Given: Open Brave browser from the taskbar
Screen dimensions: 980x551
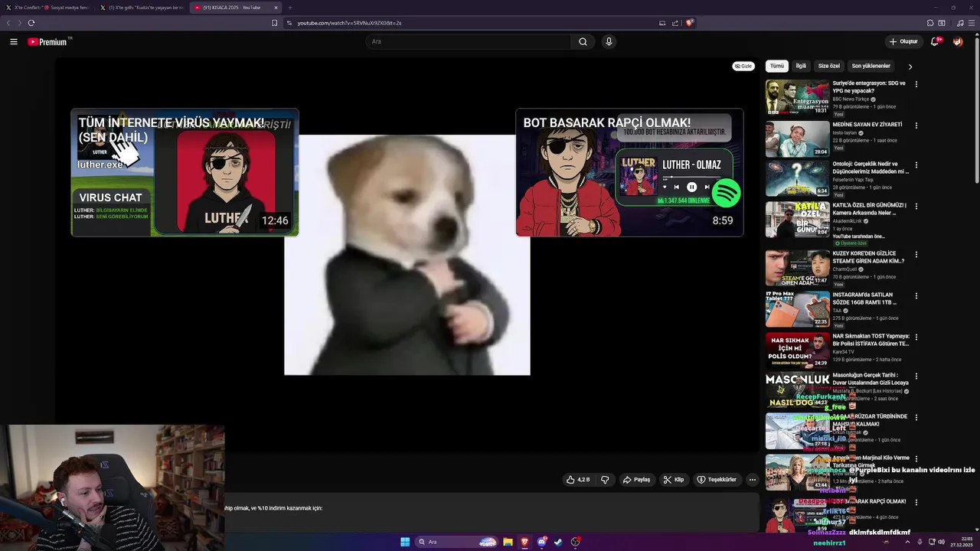Looking at the screenshot, I should click(524, 542).
